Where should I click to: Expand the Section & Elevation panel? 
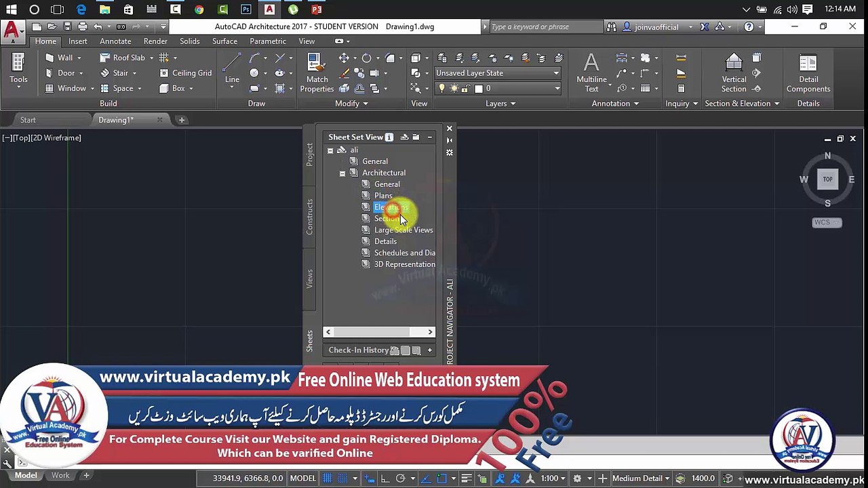pyautogui.click(x=742, y=104)
